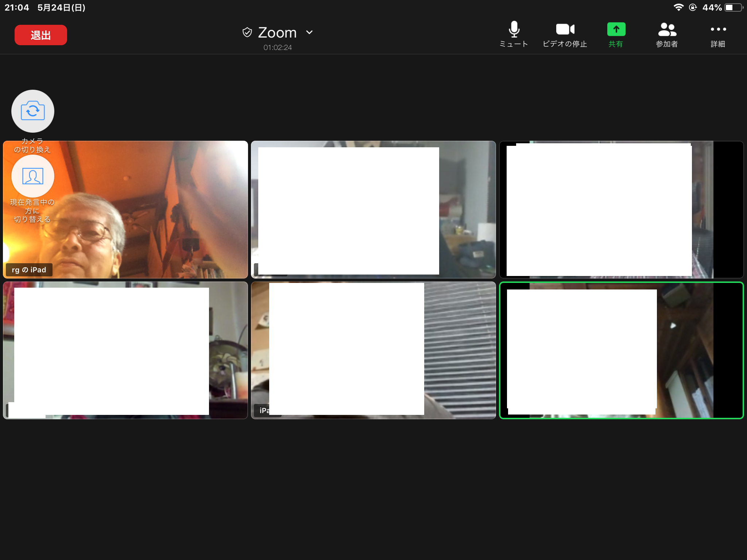Mute the microphone with ミュート
Screen dimensions: 747x560
[514, 34]
